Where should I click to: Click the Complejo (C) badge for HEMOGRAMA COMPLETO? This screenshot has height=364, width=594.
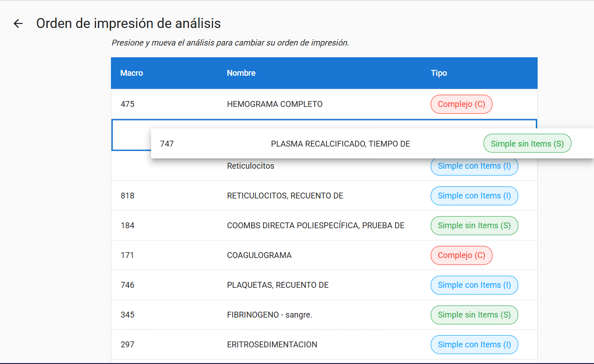click(x=461, y=104)
